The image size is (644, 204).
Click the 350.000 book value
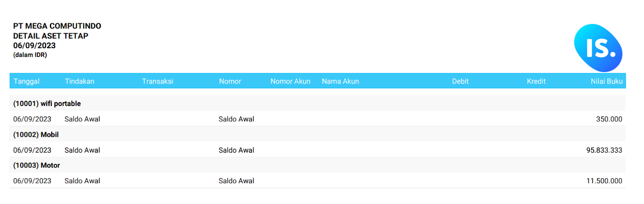(609, 119)
